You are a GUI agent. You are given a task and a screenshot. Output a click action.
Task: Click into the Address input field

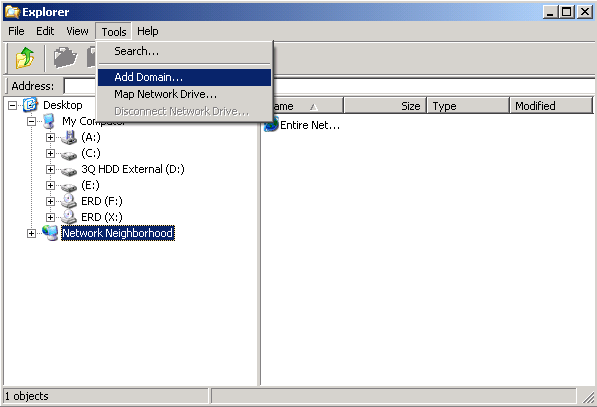coord(329,86)
